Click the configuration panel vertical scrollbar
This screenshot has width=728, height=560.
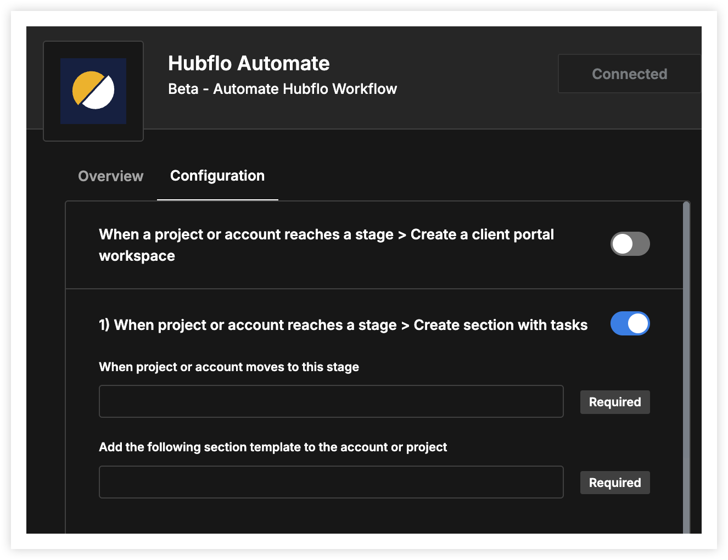(686, 367)
